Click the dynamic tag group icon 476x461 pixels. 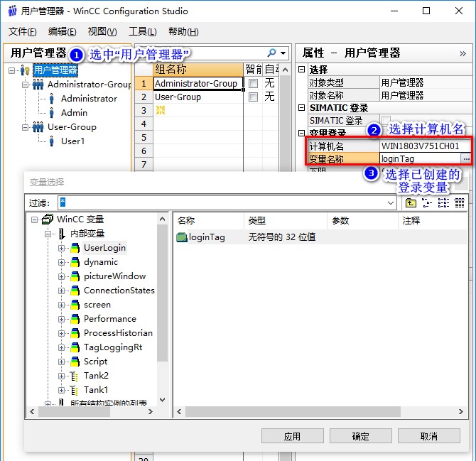(75, 262)
